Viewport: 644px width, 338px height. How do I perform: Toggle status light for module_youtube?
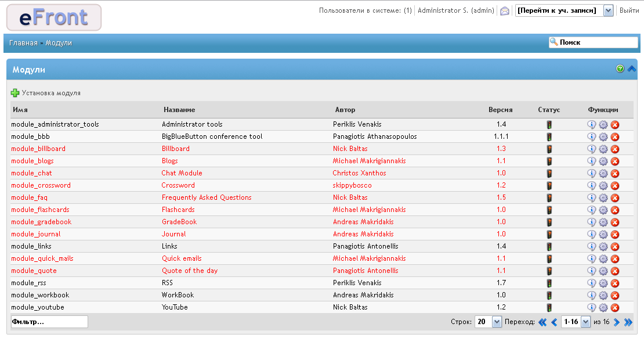[549, 308]
